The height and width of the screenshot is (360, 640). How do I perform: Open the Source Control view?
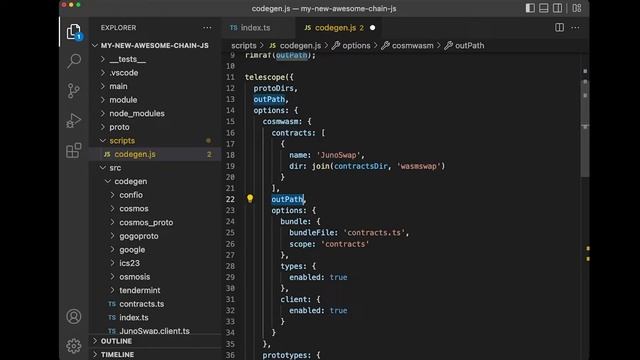pos(74,91)
